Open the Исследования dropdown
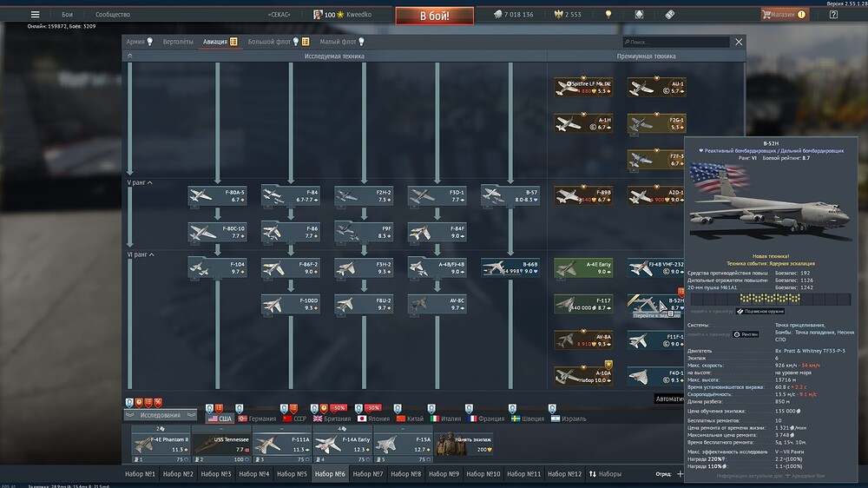 tap(161, 415)
